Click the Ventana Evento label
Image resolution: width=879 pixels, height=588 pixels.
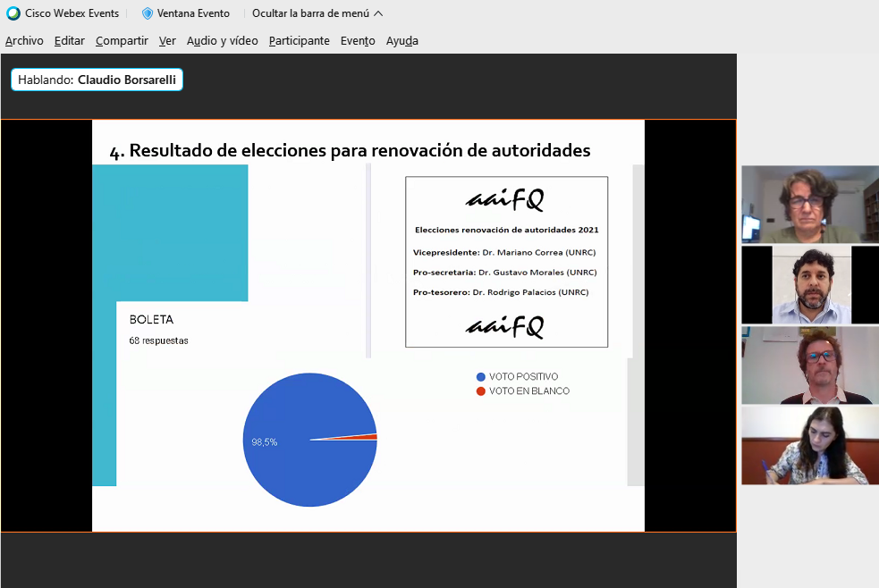[x=193, y=13]
